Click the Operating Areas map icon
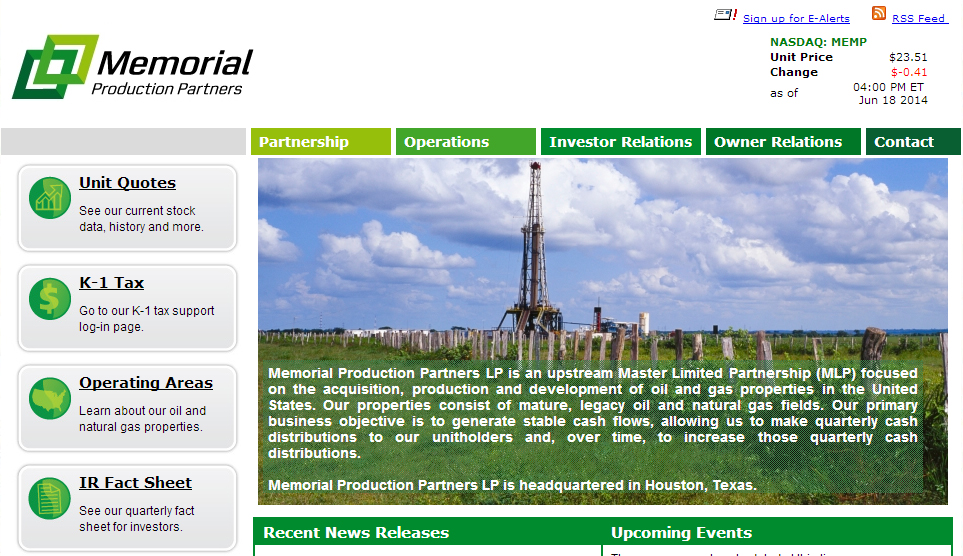This screenshot has height=556, width=963. [x=48, y=397]
